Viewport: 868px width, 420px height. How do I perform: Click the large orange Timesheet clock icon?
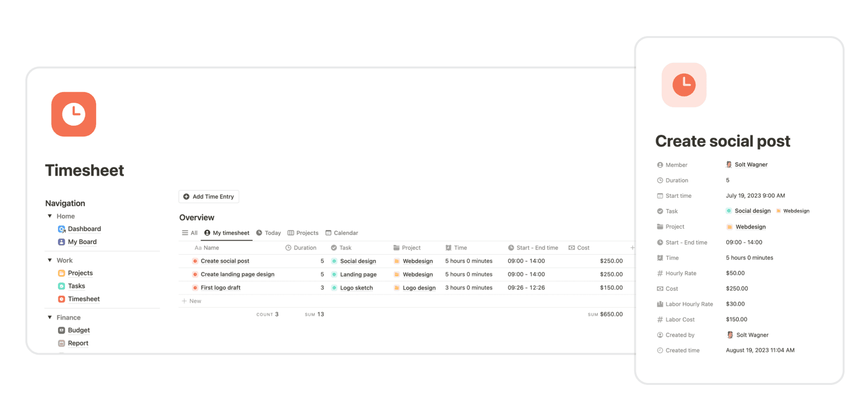(x=74, y=115)
